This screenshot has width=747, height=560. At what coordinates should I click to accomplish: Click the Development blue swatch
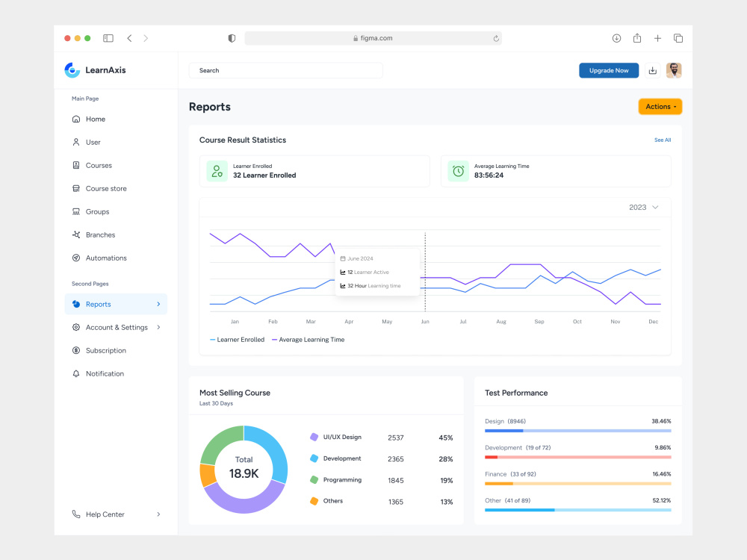(314, 458)
